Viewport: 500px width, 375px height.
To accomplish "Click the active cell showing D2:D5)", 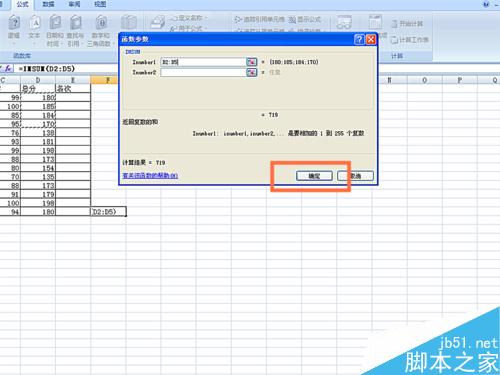I will tap(108, 212).
